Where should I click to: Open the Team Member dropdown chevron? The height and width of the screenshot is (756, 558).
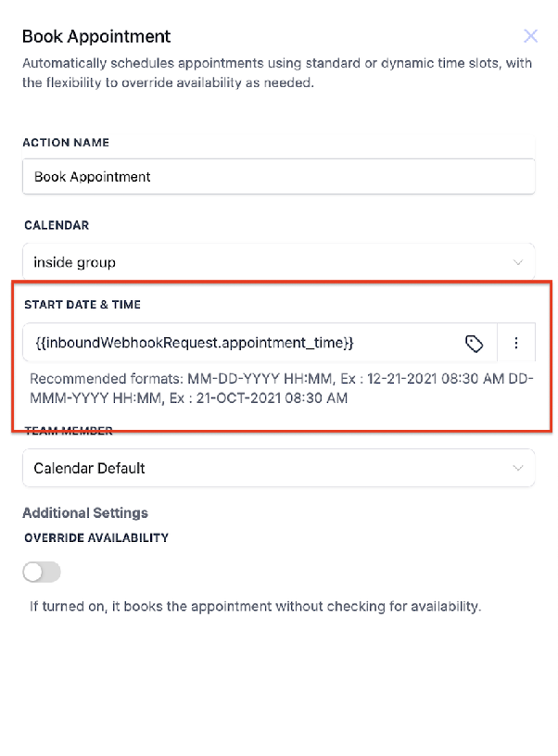click(x=517, y=468)
